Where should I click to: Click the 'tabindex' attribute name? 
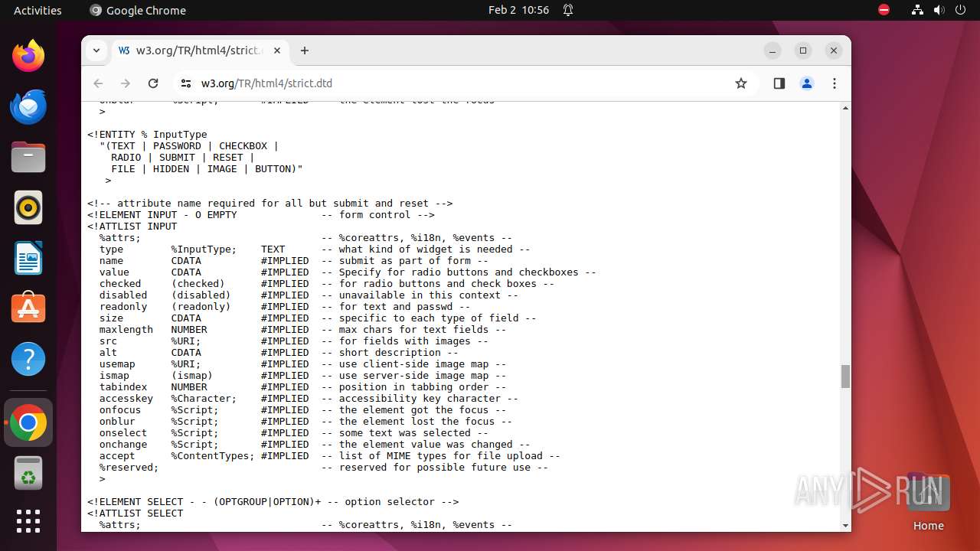(123, 387)
